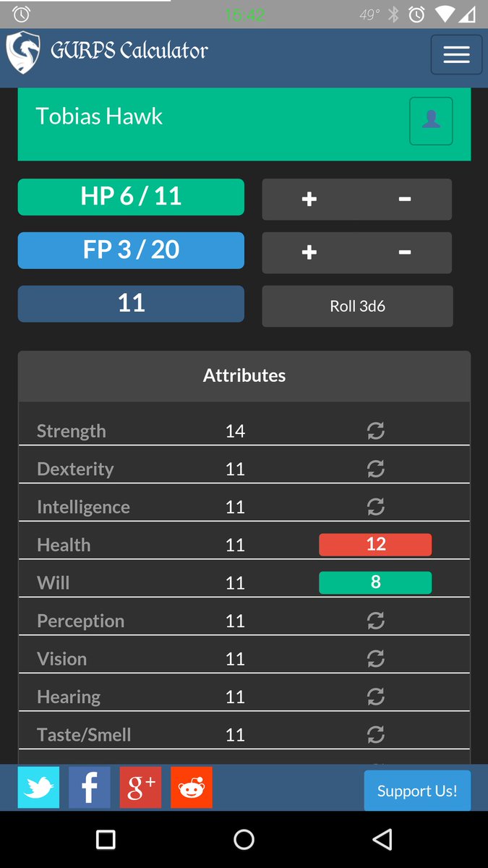488x868 pixels.
Task: Reroll the Intelligence attribute
Action: tap(375, 506)
